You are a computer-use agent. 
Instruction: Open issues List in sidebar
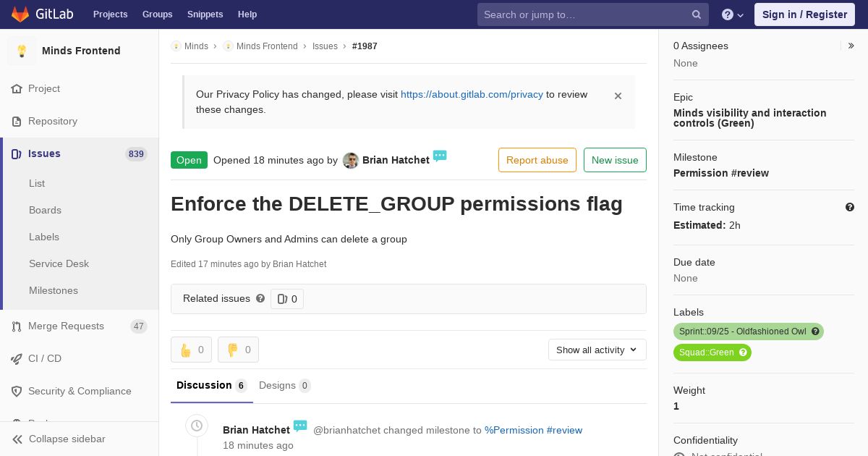pos(37,183)
